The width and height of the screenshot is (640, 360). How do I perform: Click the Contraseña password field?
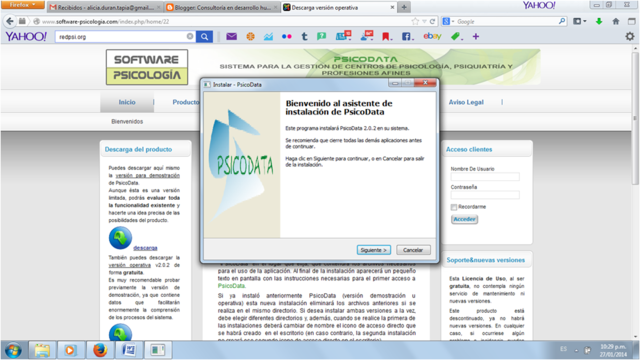[485, 195]
